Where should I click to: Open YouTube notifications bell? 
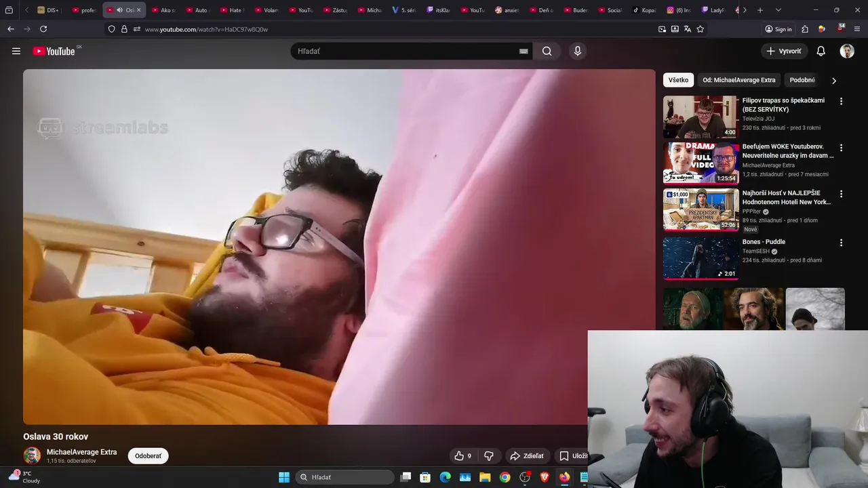[x=821, y=51]
